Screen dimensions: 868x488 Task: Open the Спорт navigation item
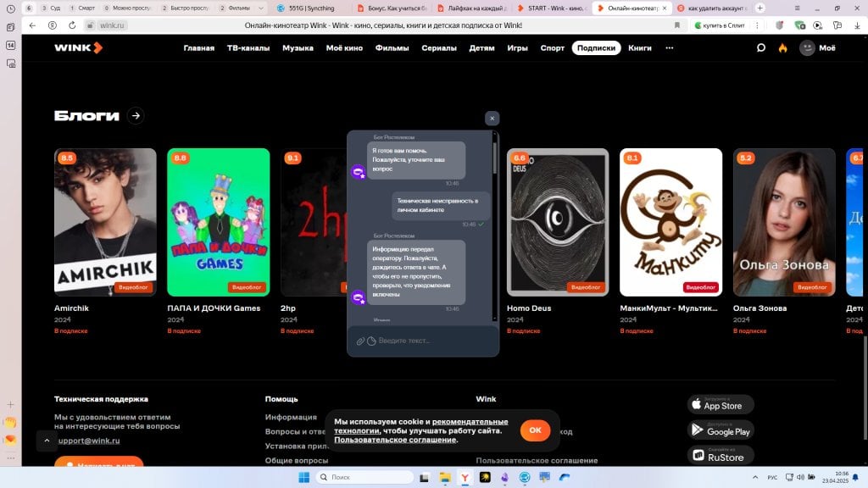pyautogui.click(x=553, y=48)
